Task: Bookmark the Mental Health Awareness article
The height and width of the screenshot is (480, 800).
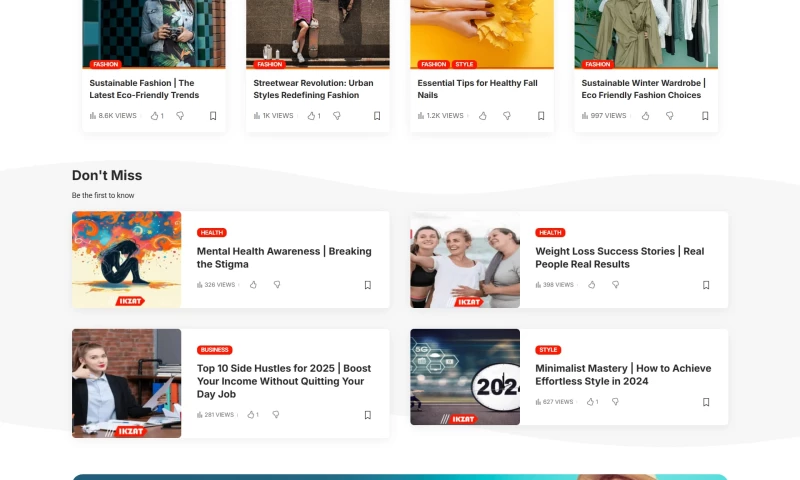Action: (x=367, y=285)
